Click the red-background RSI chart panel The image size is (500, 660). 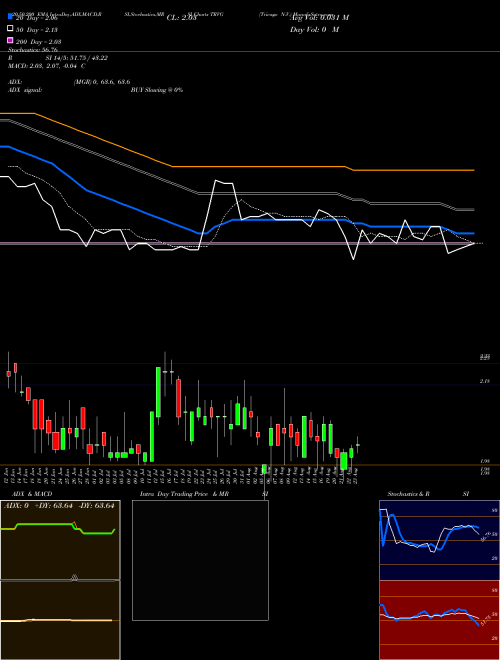(439, 620)
